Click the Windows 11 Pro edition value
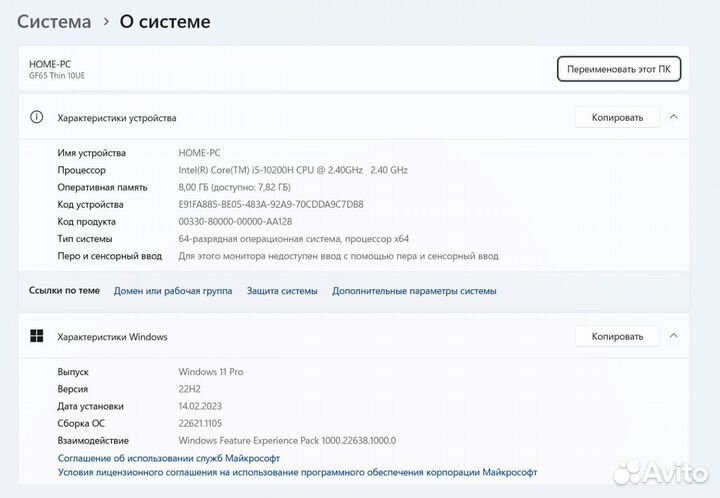Image resolution: width=720 pixels, height=498 pixels. (210, 372)
